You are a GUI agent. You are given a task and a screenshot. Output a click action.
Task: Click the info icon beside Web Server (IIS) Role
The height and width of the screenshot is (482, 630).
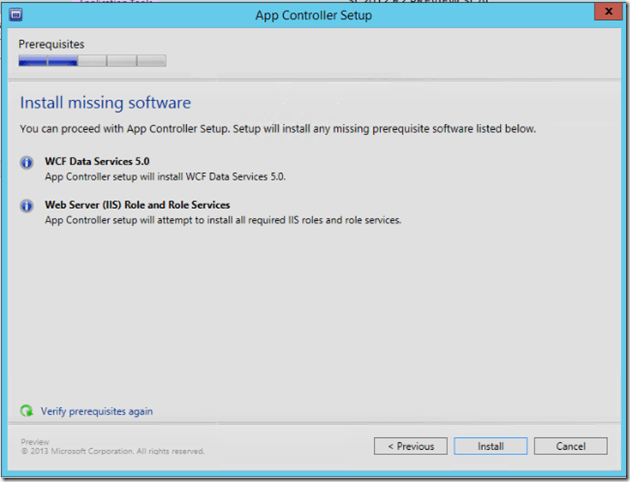pos(27,206)
